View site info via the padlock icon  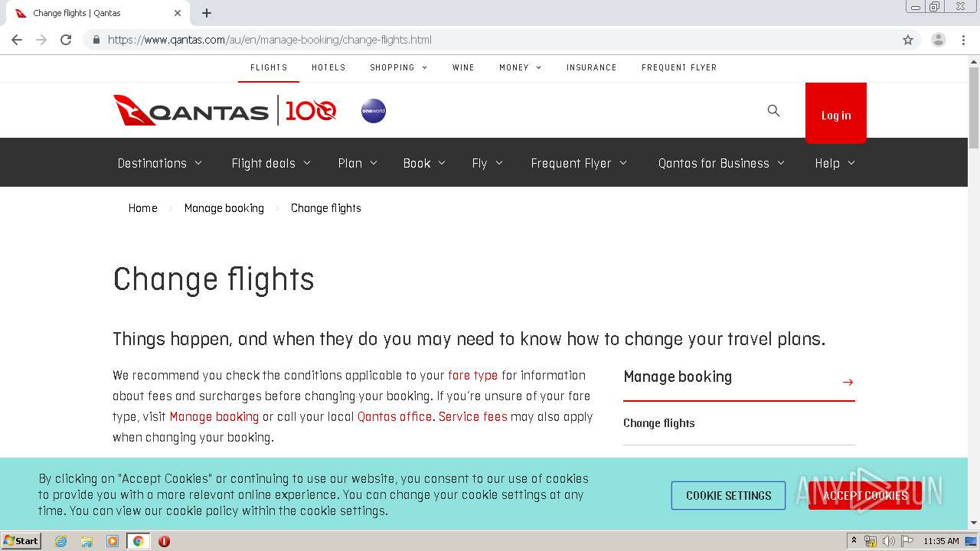point(96,40)
